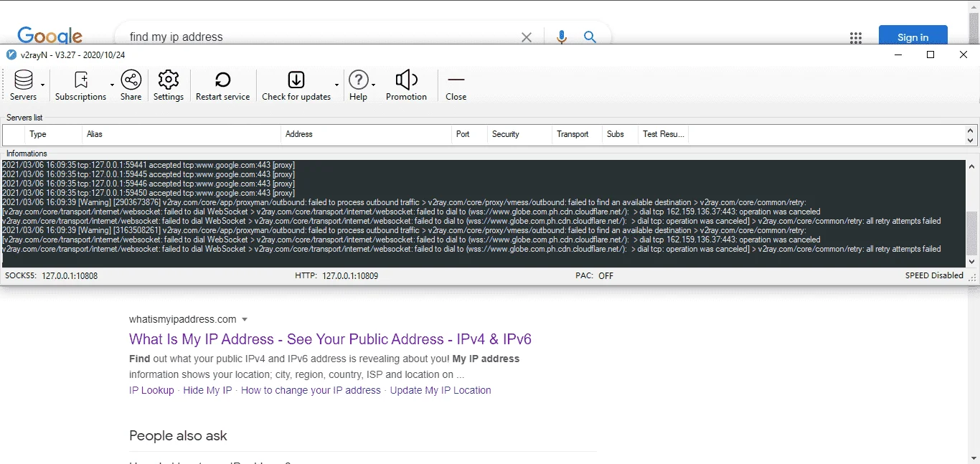Sort servers by Type column
The width and height of the screenshot is (980, 464).
coord(54,134)
